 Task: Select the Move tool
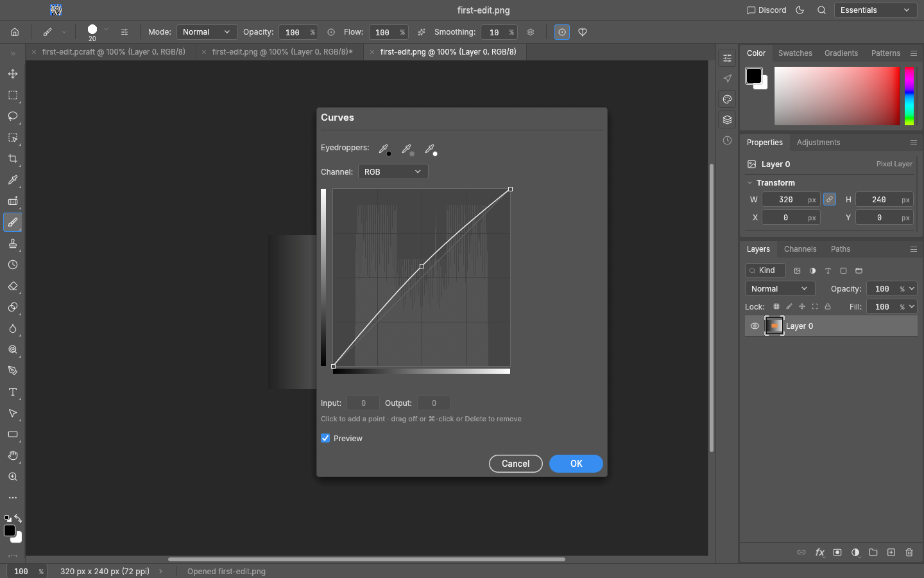[x=13, y=74]
